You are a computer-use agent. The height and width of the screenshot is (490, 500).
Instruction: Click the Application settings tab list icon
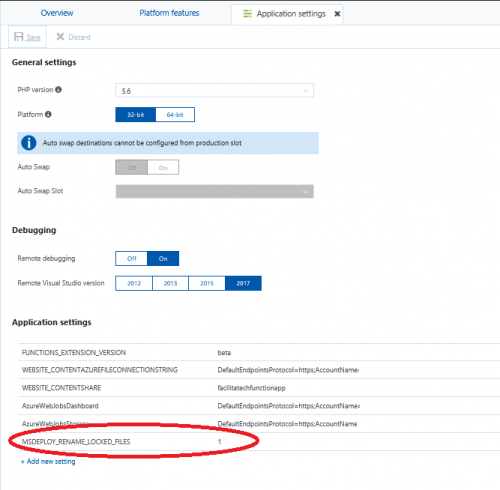(x=247, y=14)
